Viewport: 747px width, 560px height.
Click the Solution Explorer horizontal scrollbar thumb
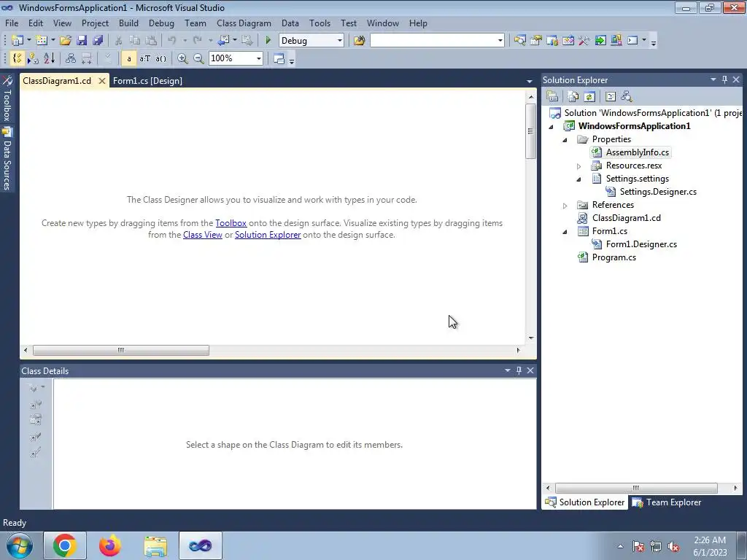pos(636,488)
